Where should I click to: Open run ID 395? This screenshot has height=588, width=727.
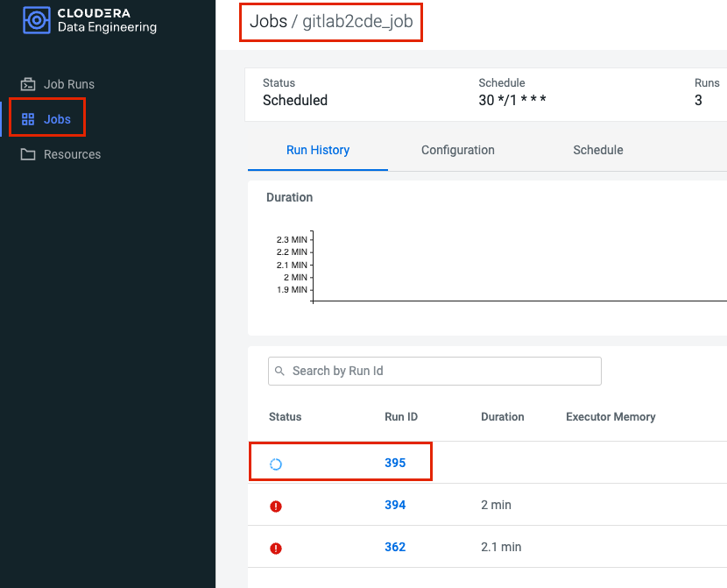pos(395,463)
